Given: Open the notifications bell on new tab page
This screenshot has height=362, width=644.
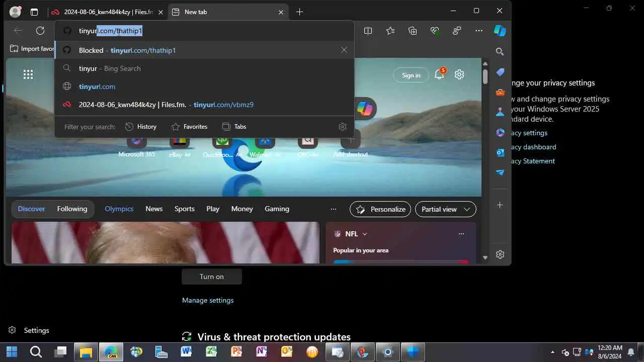Looking at the screenshot, I should (x=439, y=74).
